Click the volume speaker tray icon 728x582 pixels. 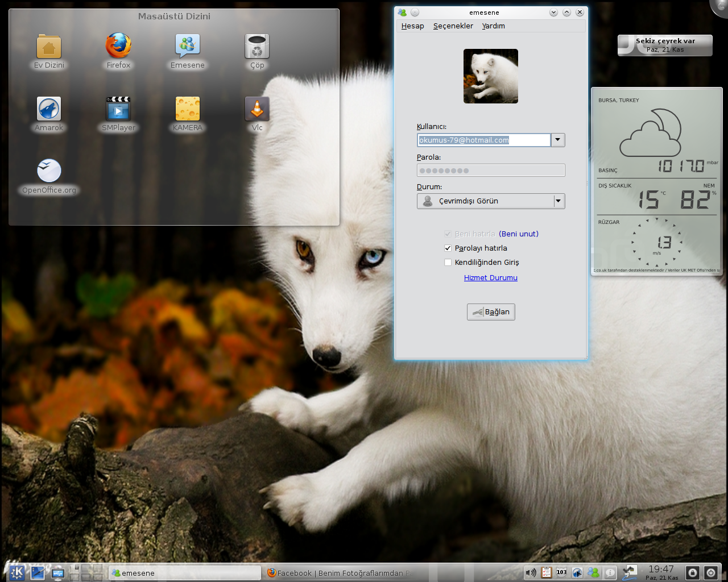[x=530, y=572]
